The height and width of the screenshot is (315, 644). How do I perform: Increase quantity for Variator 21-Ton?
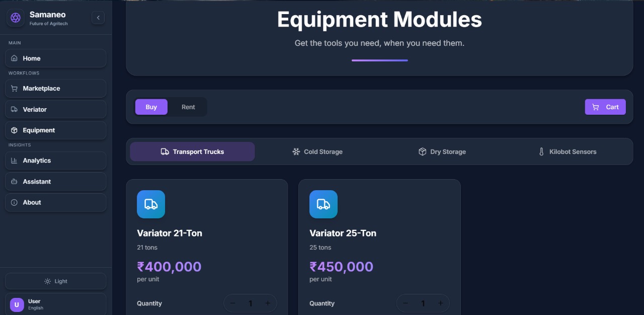point(268,303)
